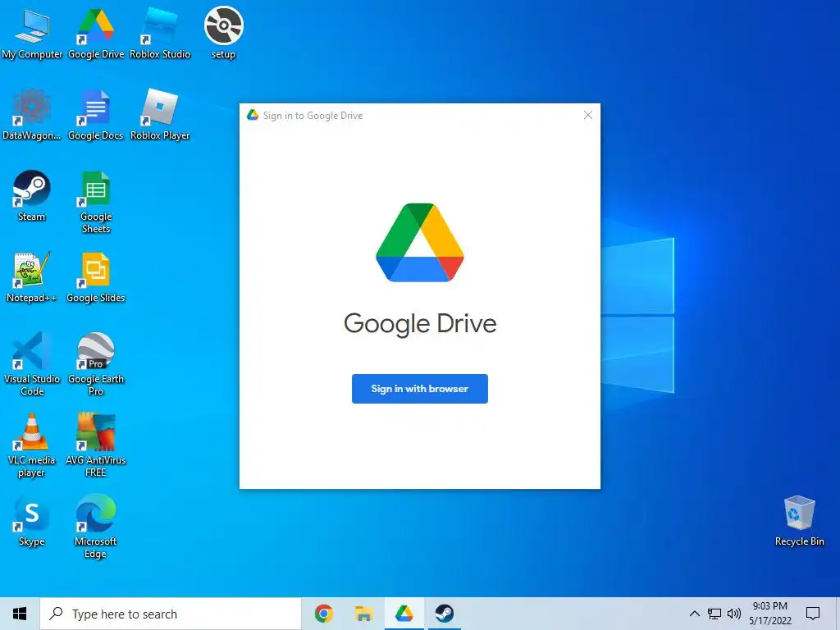
Task: Open Google Chrome from the taskbar
Action: [x=323, y=614]
